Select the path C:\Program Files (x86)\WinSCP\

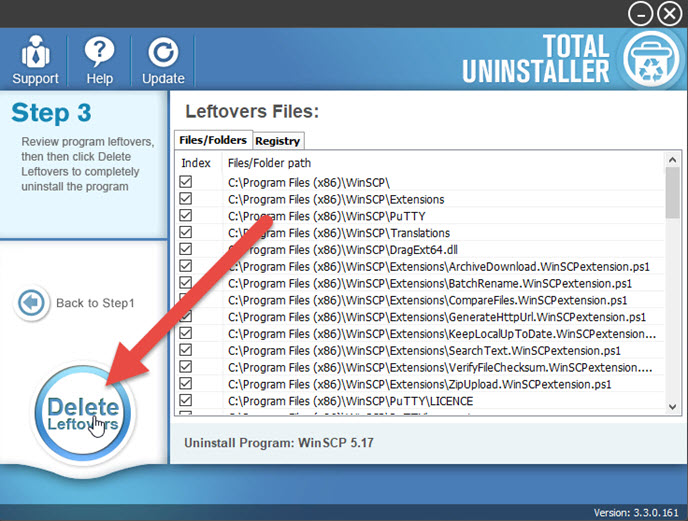click(x=309, y=183)
